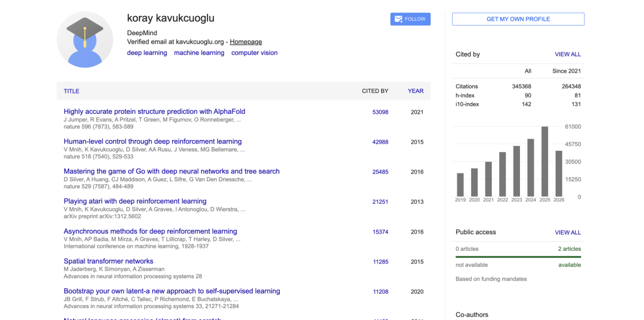The width and height of the screenshot is (644, 320).
Task: Open the Spatial transformer networks paper
Action: click(109, 261)
